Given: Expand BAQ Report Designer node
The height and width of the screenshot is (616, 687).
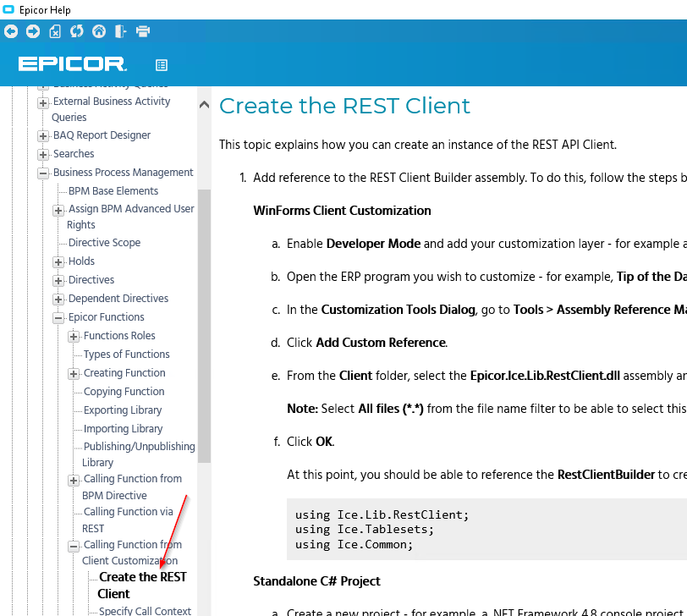Looking at the screenshot, I should 43,136.
